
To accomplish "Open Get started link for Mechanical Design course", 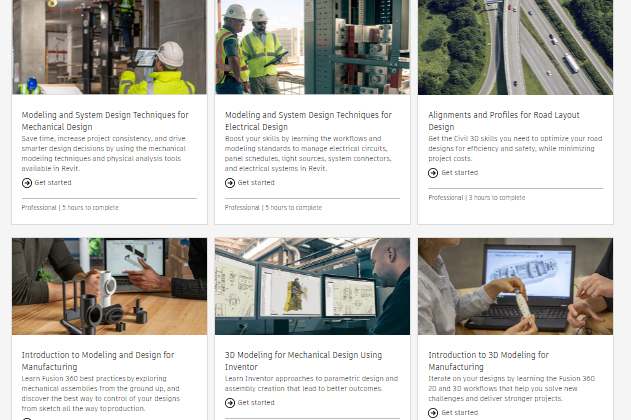I will (53, 183).
